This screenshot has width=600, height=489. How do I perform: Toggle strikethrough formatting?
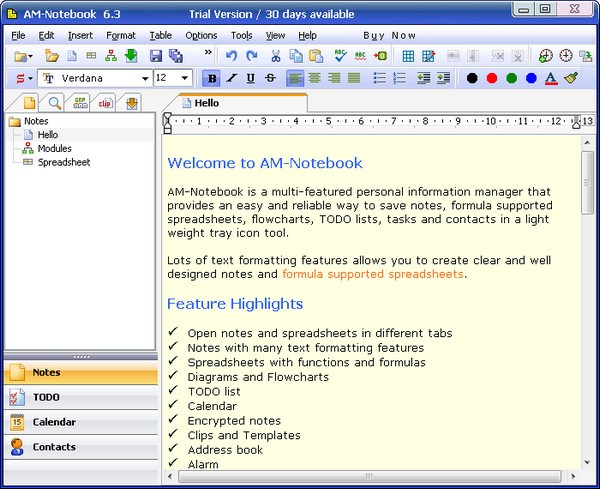point(271,78)
